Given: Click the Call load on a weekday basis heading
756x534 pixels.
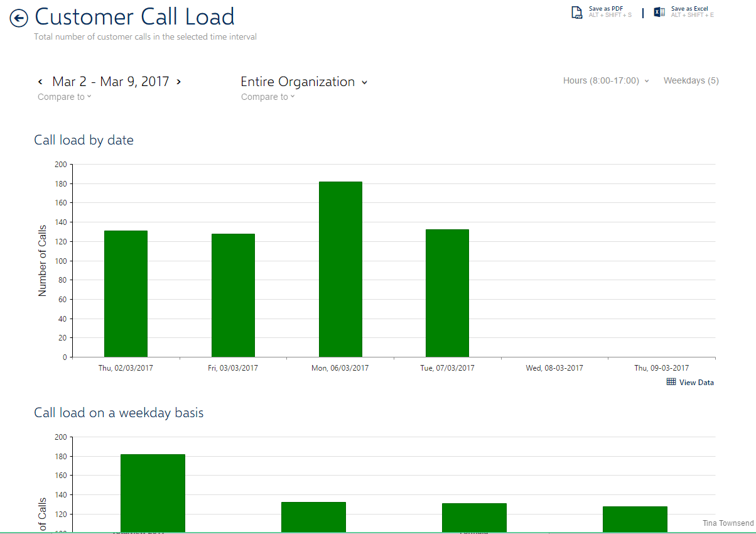Looking at the screenshot, I should coord(119,413).
